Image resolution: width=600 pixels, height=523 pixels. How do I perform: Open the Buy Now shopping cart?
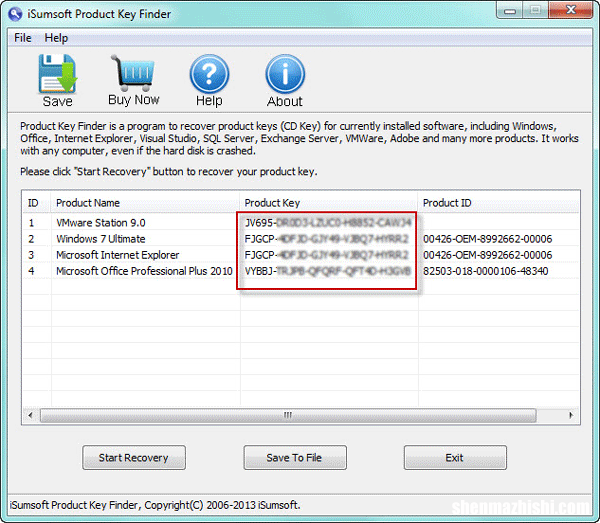tap(133, 72)
